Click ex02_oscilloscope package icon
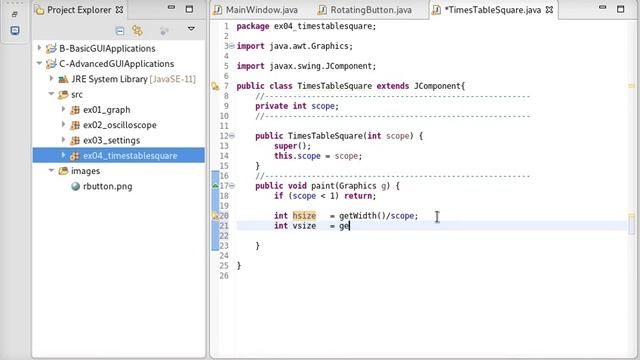This screenshot has height=360, width=640. (x=75, y=125)
